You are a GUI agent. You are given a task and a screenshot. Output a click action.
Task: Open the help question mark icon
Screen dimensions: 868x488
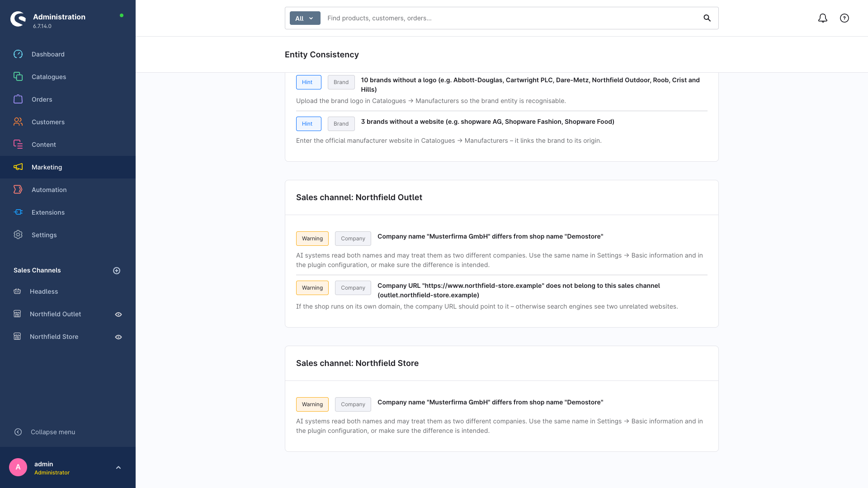(844, 18)
